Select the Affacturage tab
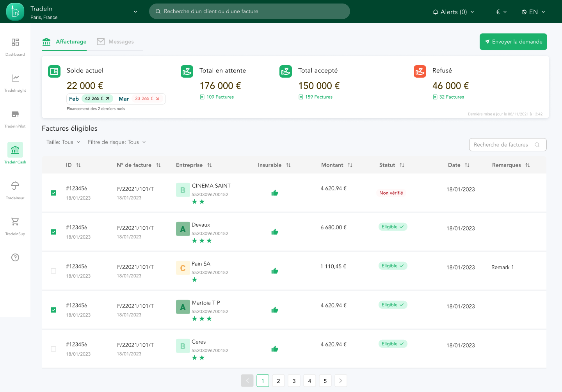562x392 pixels. pyautogui.click(x=64, y=42)
